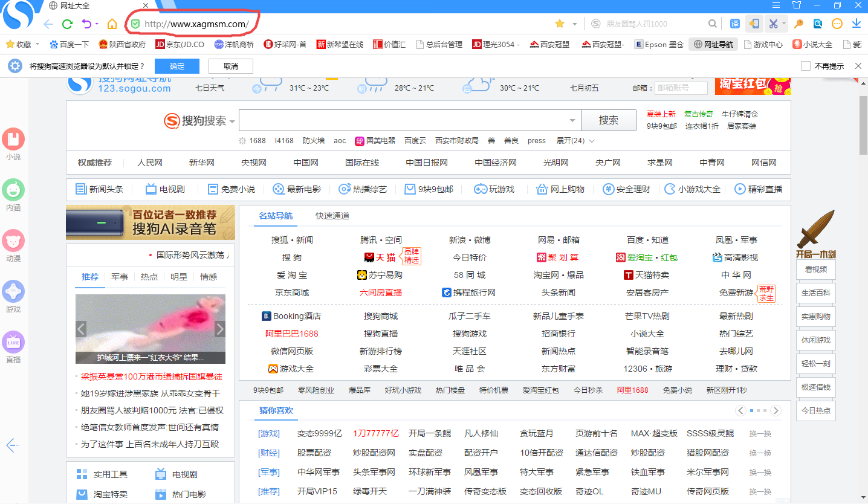This screenshot has height=504, width=868.
Task: Switch to the 热点 news tab
Action: pos(149,277)
